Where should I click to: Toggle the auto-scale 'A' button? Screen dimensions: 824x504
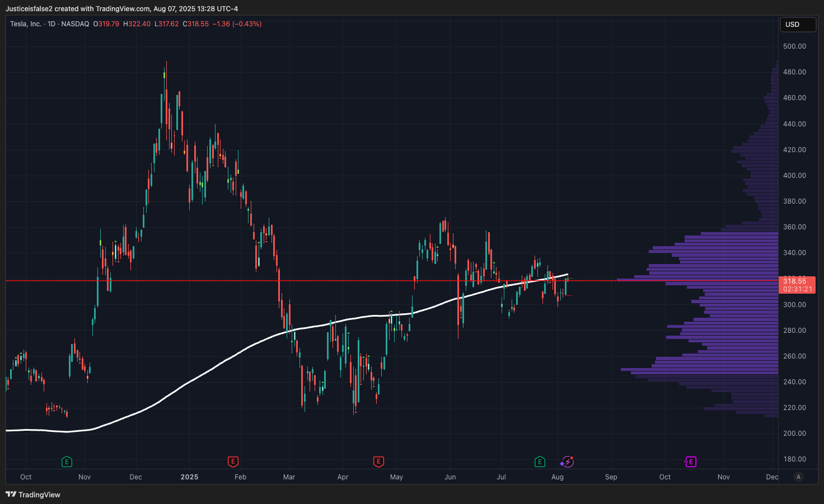(798, 477)
